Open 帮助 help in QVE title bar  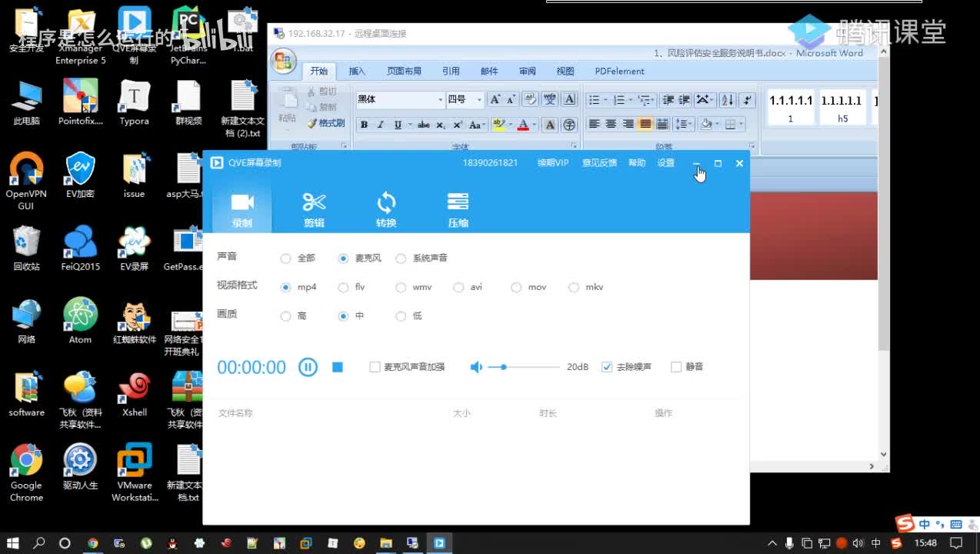pyautogui.click(x=637, y=163)
